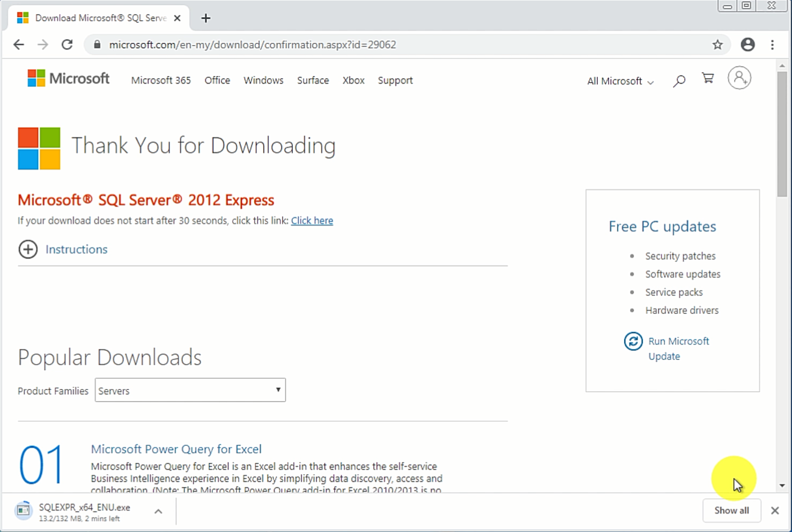Open Xbox from the navigation bar
This screenshot has height=532, width=792.
coord(353,80)
